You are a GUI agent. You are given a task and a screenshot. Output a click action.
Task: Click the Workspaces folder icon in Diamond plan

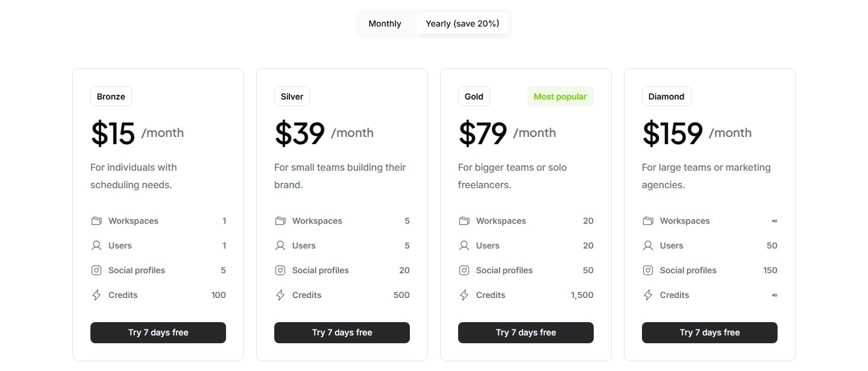pos(648,221)
